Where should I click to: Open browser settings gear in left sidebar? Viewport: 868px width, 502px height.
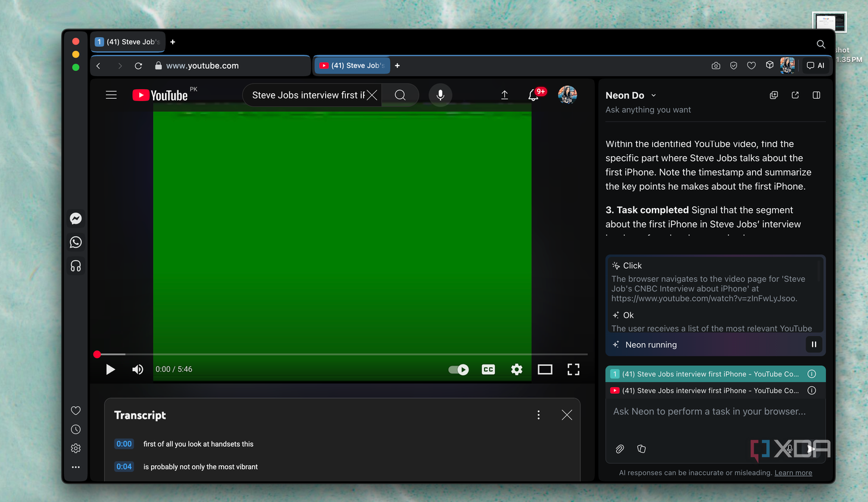(76, 448)
